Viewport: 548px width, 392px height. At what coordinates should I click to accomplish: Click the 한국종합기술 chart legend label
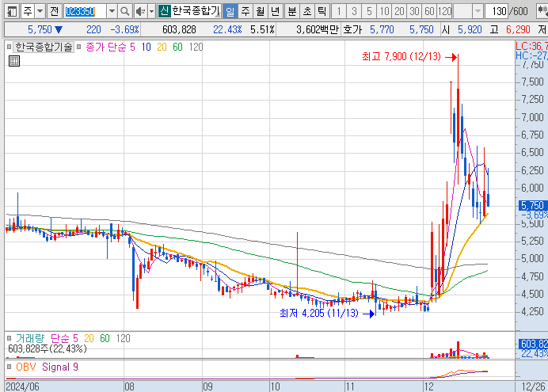coord(44,47)
